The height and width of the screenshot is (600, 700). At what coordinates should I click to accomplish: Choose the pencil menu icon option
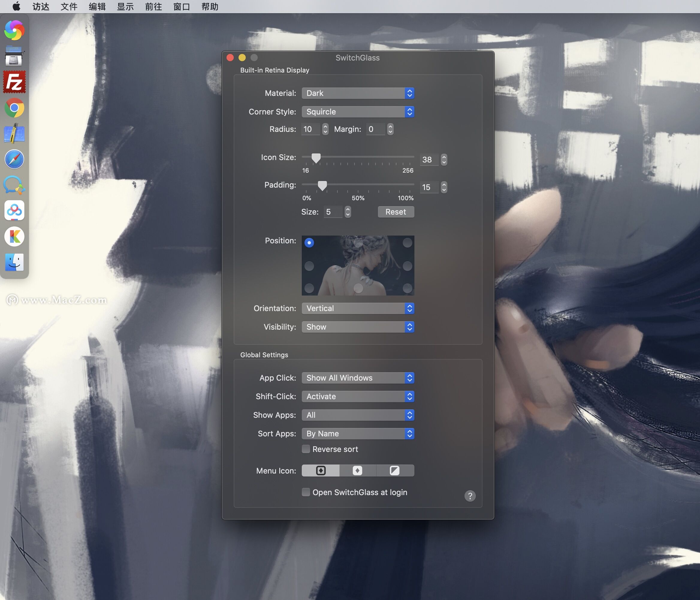[395, 470]
